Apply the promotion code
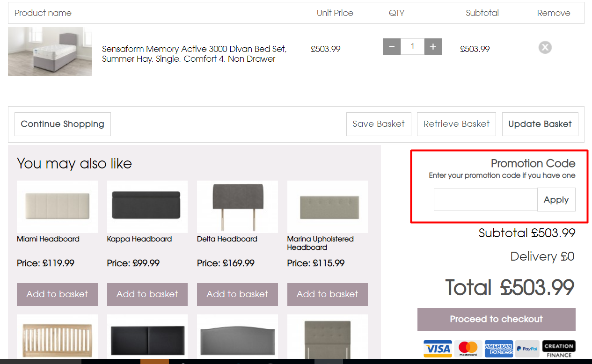Viewport: 592px width, 364px height. 556,199
